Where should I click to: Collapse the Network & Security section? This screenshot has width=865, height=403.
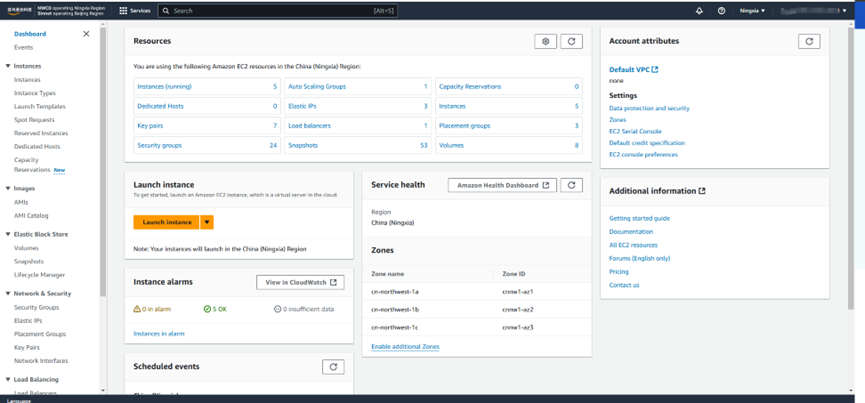click(x=8, y=294)
